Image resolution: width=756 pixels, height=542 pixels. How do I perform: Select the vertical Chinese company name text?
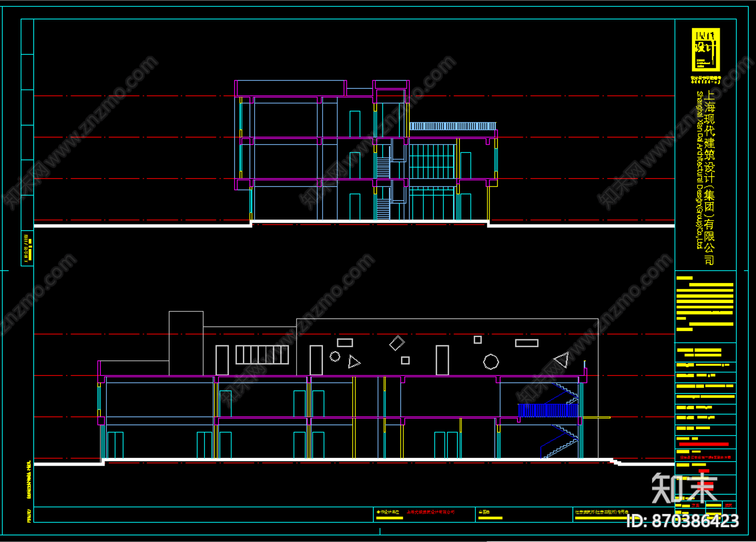[709, 178]
